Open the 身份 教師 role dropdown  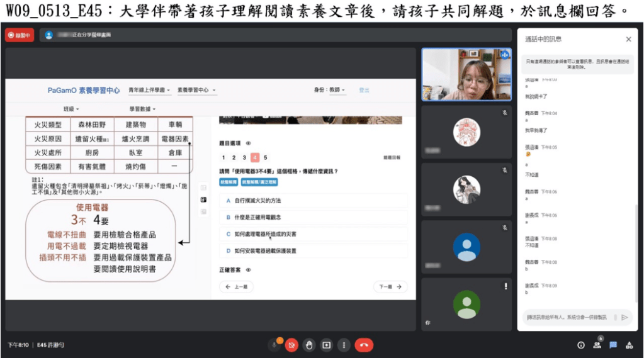click(x=331, y=91)
